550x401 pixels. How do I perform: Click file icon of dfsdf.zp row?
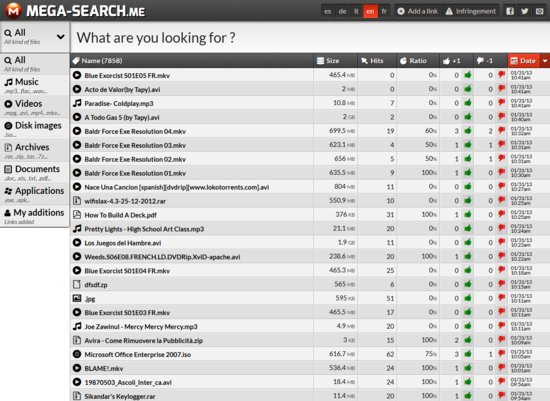coord(77,284)
